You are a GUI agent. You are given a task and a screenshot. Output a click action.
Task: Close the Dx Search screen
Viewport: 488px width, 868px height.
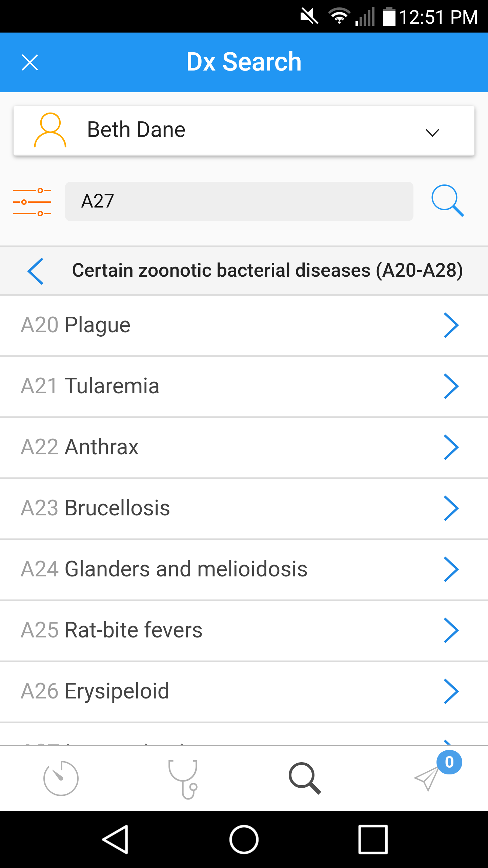click(x=30, y=62)
